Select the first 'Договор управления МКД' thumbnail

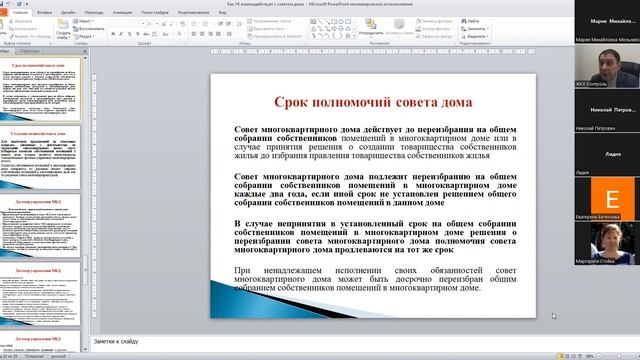point(40,226)
